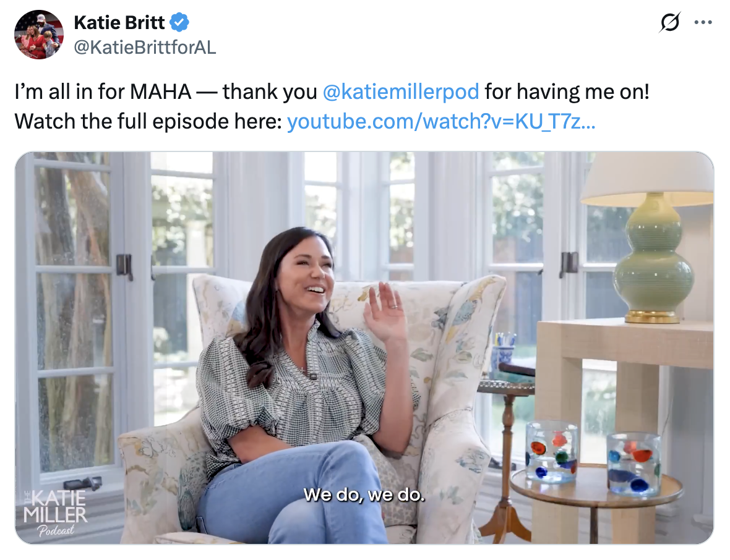
Task: Click the blue verified badge
Action: [179, 22]
